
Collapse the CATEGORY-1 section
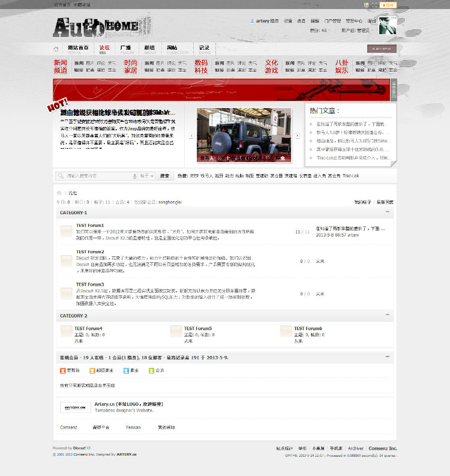(388, 212)
